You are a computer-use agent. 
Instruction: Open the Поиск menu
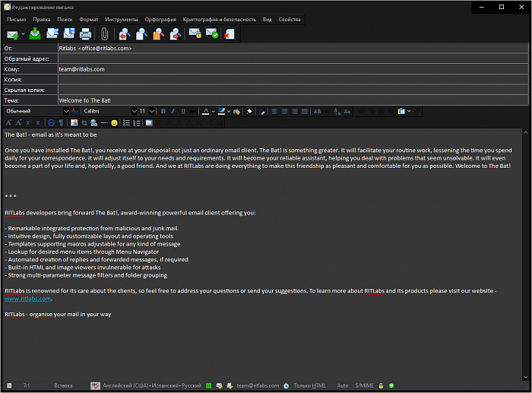pyautogui.click(x=65, y=19)
